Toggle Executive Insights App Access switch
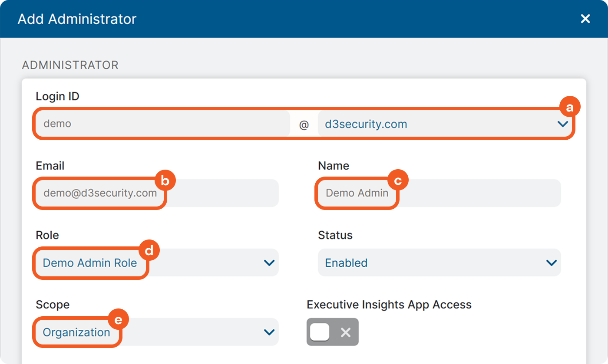Screen dimensions: 608x364 (332, 332)
